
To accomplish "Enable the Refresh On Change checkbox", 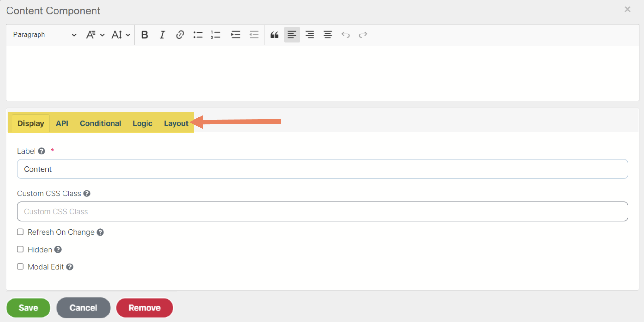I will [21, 232].
